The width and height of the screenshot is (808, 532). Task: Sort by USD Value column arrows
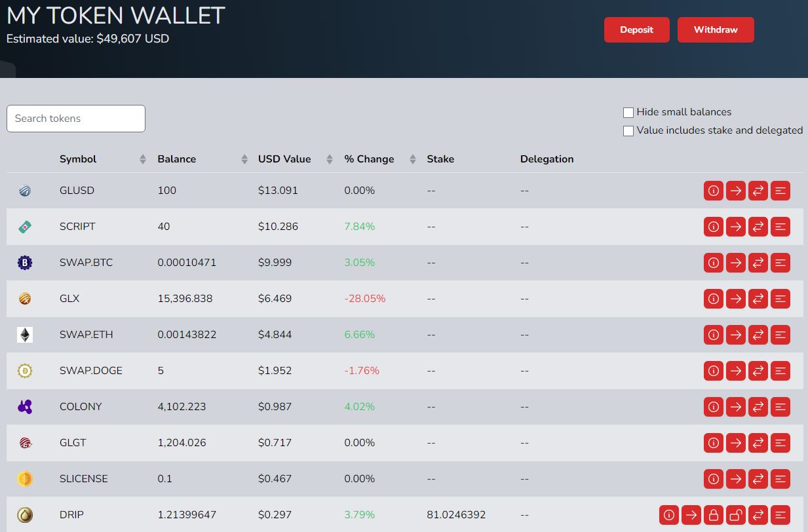(x=330, y=159)
